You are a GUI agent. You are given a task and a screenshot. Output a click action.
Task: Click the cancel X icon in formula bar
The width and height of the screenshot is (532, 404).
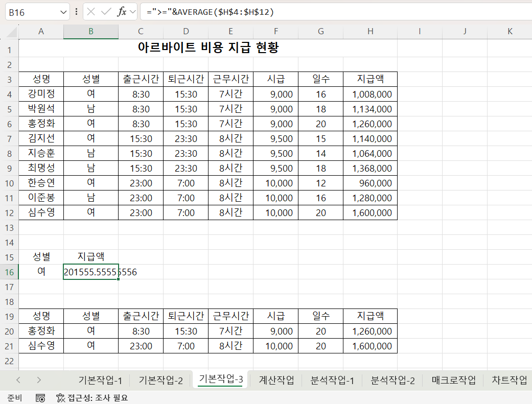coord(90,12)
